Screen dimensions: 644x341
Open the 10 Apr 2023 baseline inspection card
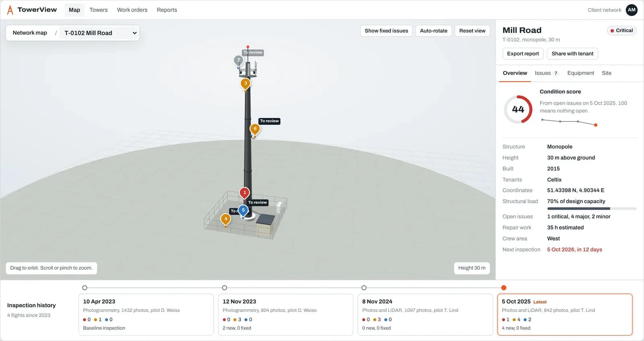(146, 314)
